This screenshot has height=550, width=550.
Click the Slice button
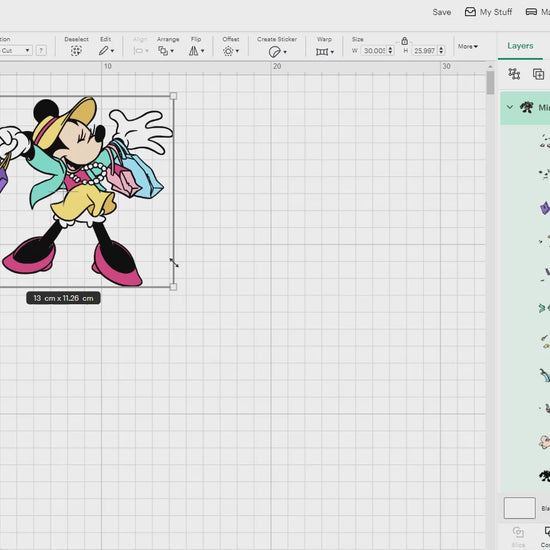[518, 536]
